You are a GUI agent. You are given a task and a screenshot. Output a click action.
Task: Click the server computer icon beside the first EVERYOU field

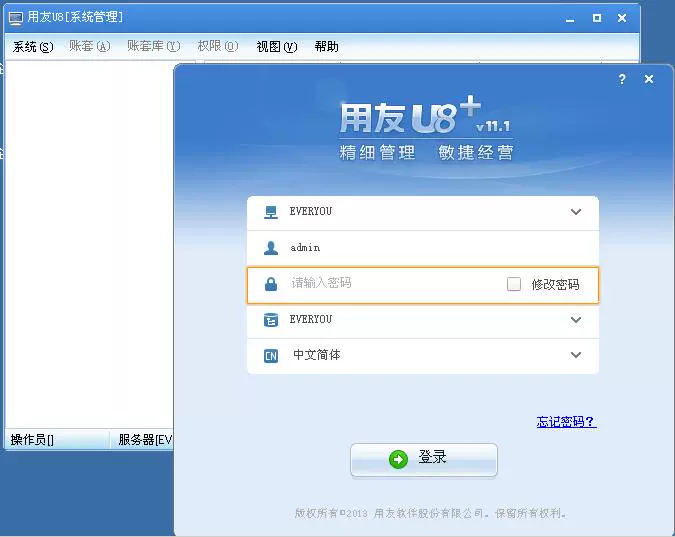[271, 212]
